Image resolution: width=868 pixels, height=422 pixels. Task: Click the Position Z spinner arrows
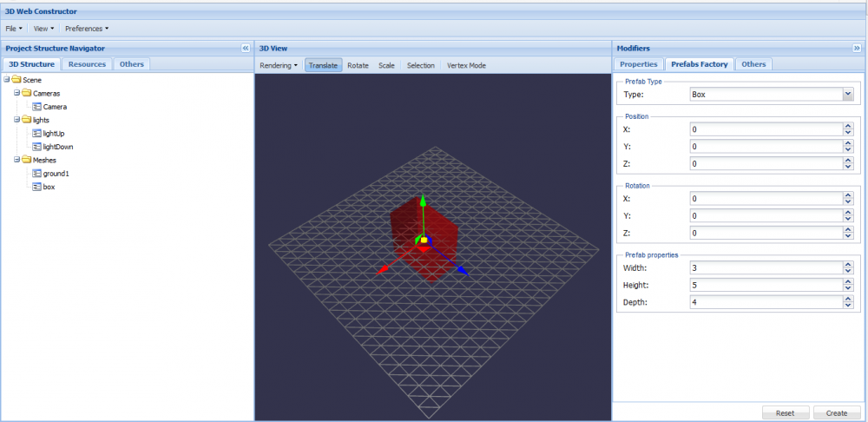pyautogui.click(x=848, y=164)
